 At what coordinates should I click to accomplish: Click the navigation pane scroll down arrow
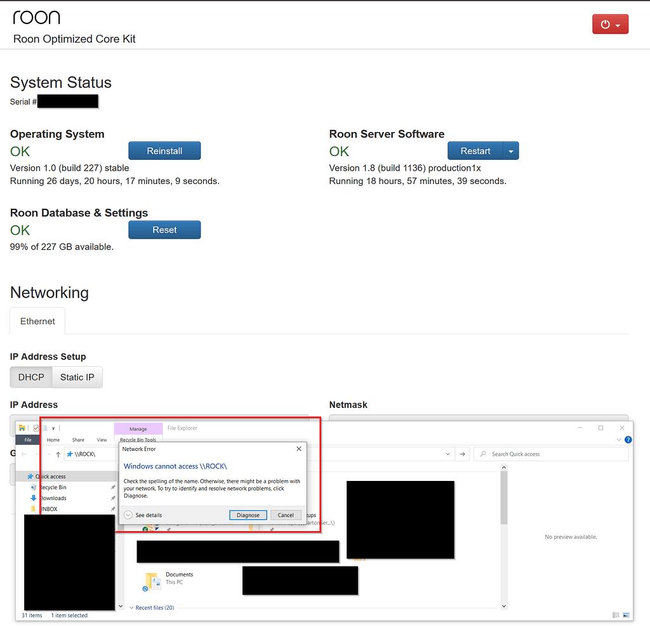121,606
